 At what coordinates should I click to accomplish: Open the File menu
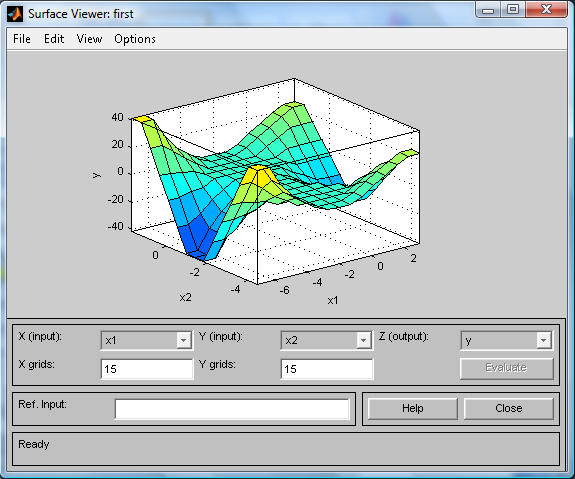tap(22, 39)
